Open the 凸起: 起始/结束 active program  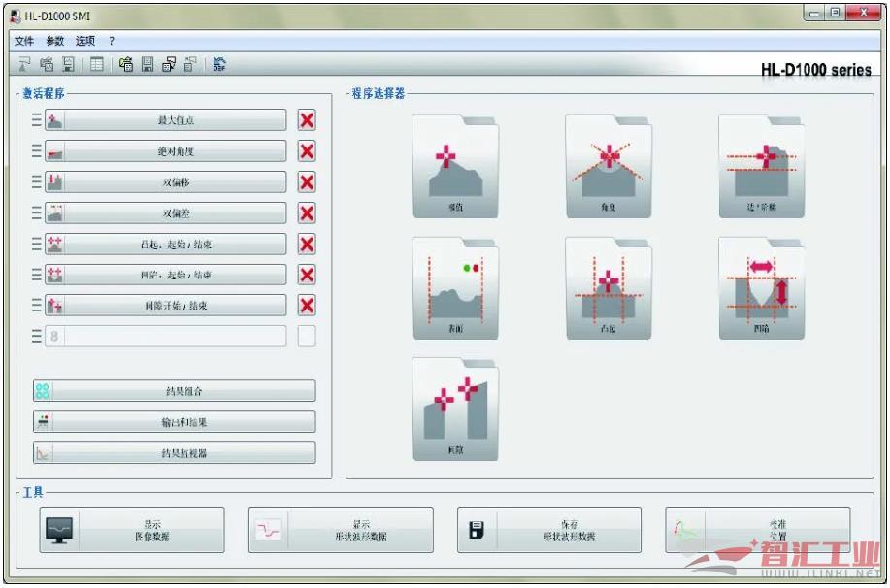(166, 245)
